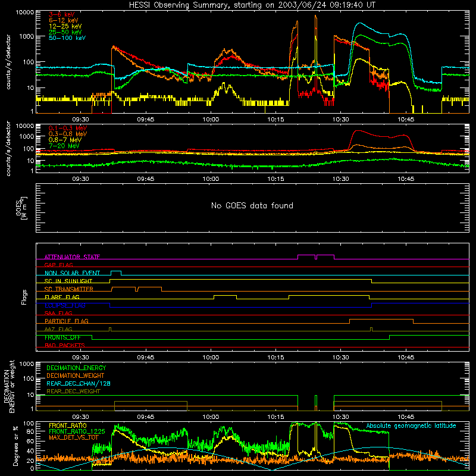Click the DECIMATION ENERGY or weight axis title
Screen dimensions: 476x476
click(x=9, y=386)
